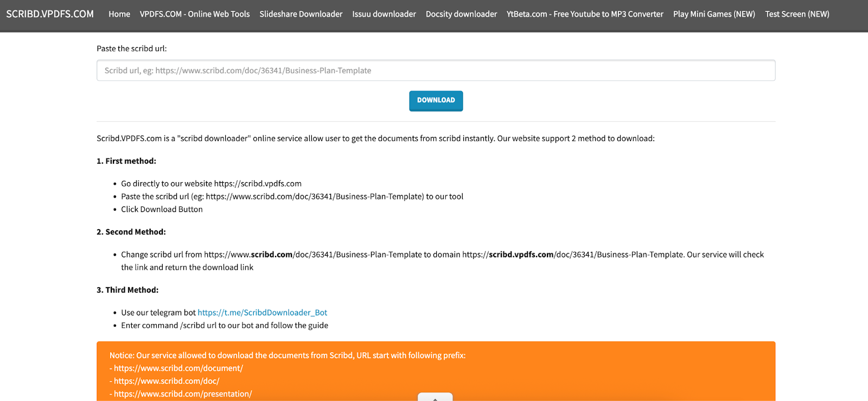Click 'Go directly to our website' bullet
The width and height of the screenshot is (868, 401).
(x=211, y=184)
